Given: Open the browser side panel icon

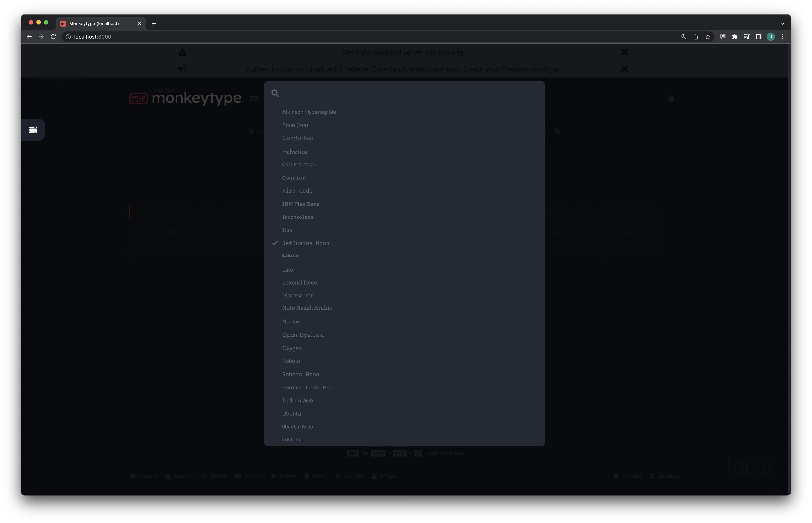Looking at the screenshot, I should tap(758, 37).
